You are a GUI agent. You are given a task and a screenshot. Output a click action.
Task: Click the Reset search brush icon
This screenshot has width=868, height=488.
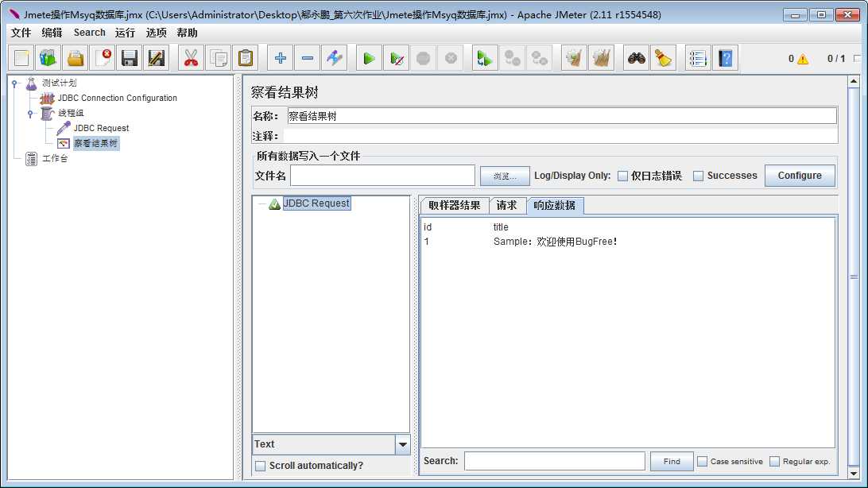pyautogui.click(x=663, y=58)
